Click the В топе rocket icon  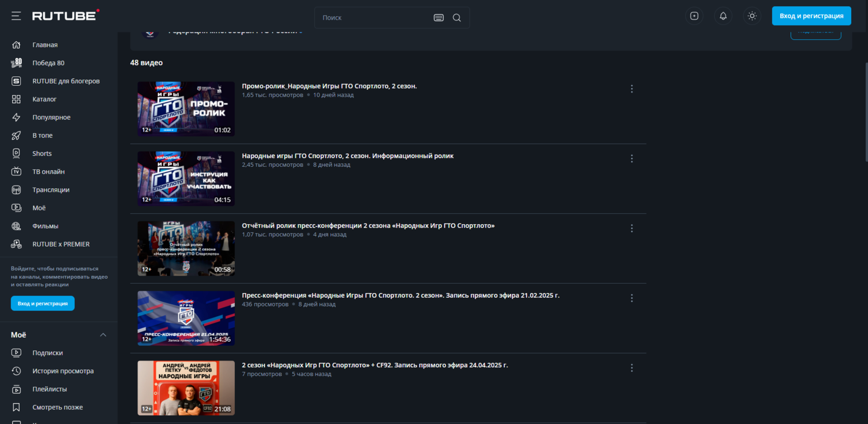click(x=16, y=135)
